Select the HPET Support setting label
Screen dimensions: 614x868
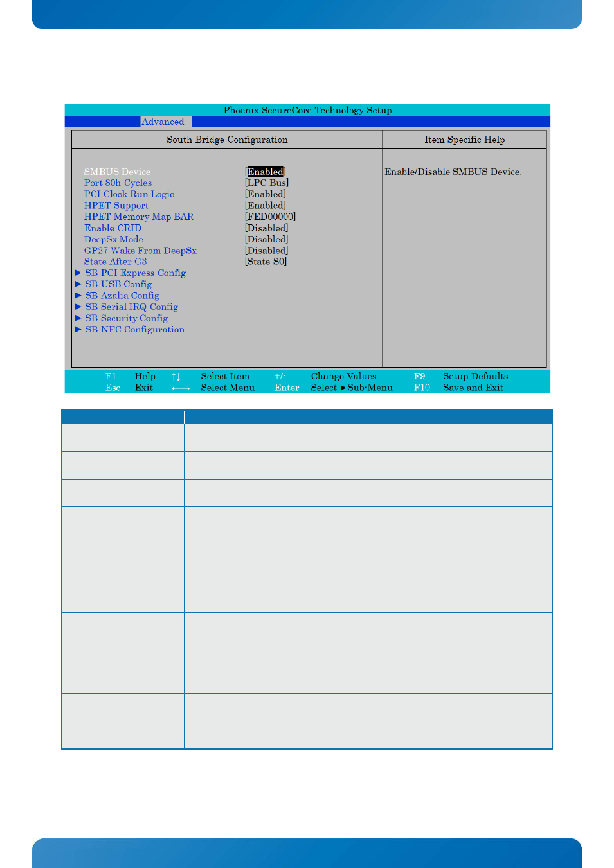tap(116, 206)
